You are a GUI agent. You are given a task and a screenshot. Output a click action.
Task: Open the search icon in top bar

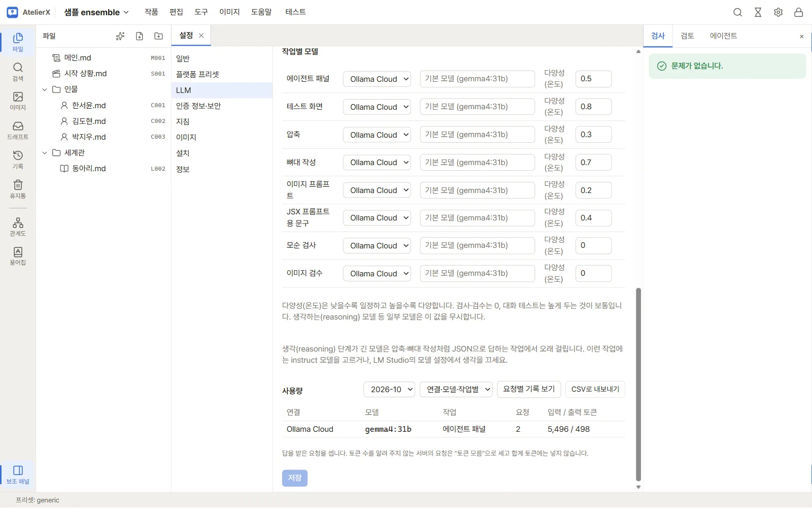click(x=737, y=12)
